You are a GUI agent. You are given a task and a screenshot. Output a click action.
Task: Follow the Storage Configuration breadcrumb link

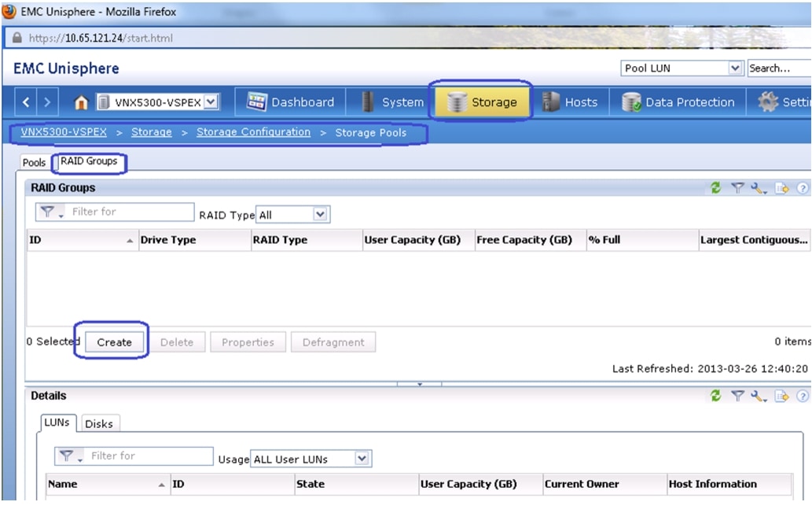[253, 132]
